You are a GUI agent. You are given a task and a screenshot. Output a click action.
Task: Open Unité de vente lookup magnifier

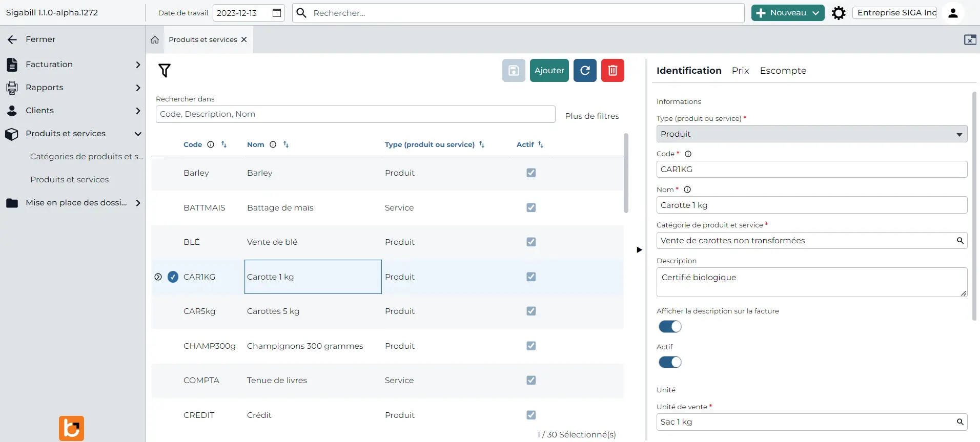(x=960, y=422)
